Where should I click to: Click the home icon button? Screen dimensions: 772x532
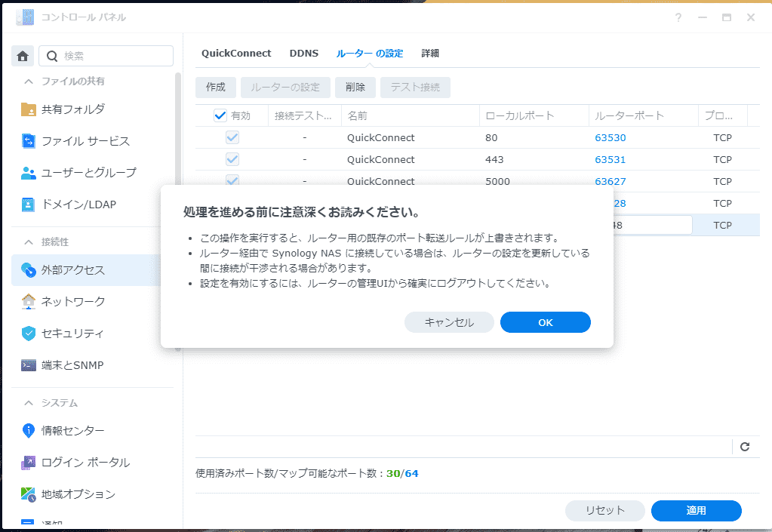23,56
